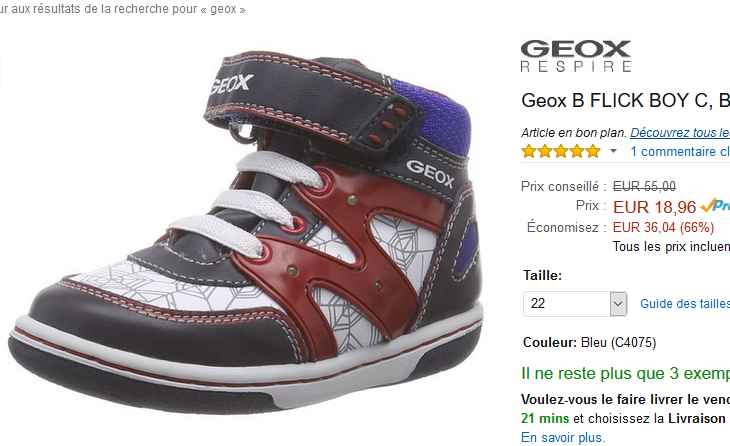Screen dimensions: 730x446
Task: Click the Tous les prix incluent note
Action: (671, 247)
